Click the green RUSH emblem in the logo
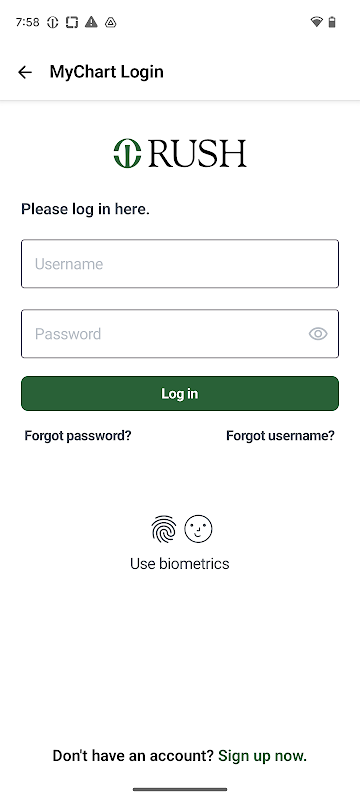The image size is (360, 800). tap(127, 153)
